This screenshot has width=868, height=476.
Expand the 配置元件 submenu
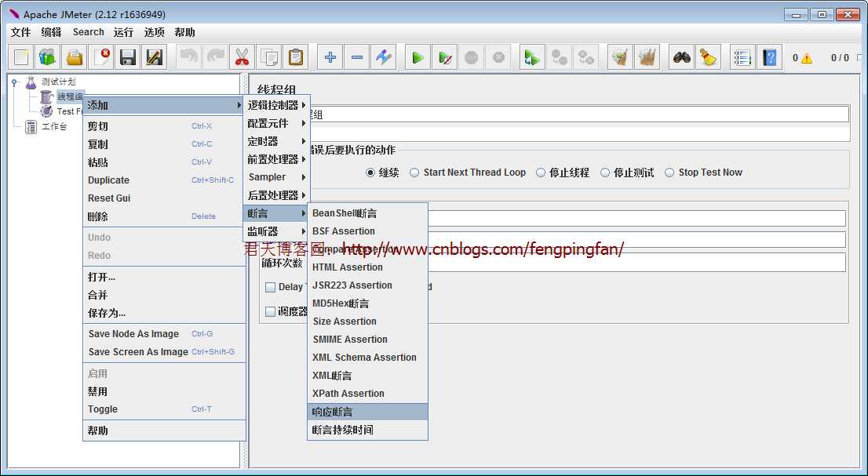(x=276, y=123)
